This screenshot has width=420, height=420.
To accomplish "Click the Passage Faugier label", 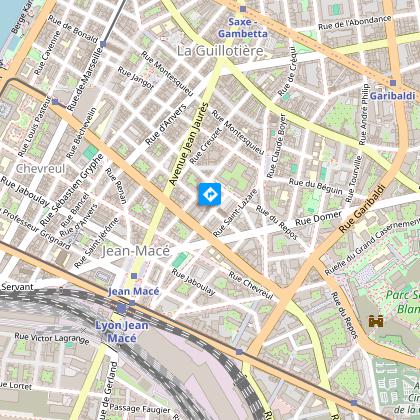I will coord(140,409).
